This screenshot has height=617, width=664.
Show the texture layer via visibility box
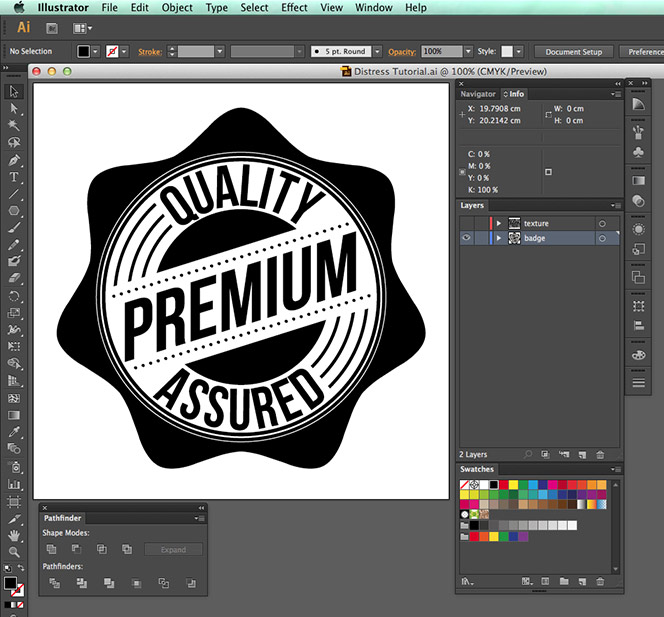coord(466,223)
